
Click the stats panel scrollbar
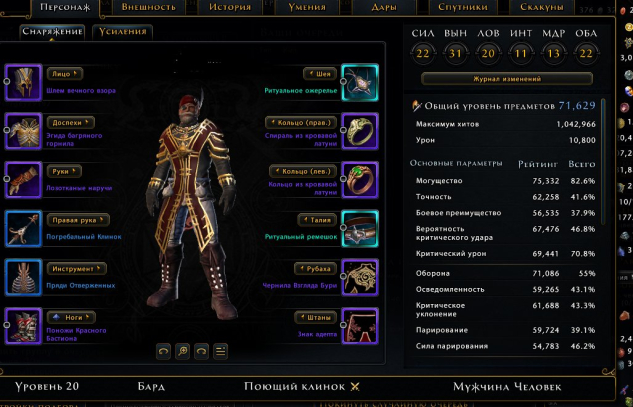(x=603, y=162)
